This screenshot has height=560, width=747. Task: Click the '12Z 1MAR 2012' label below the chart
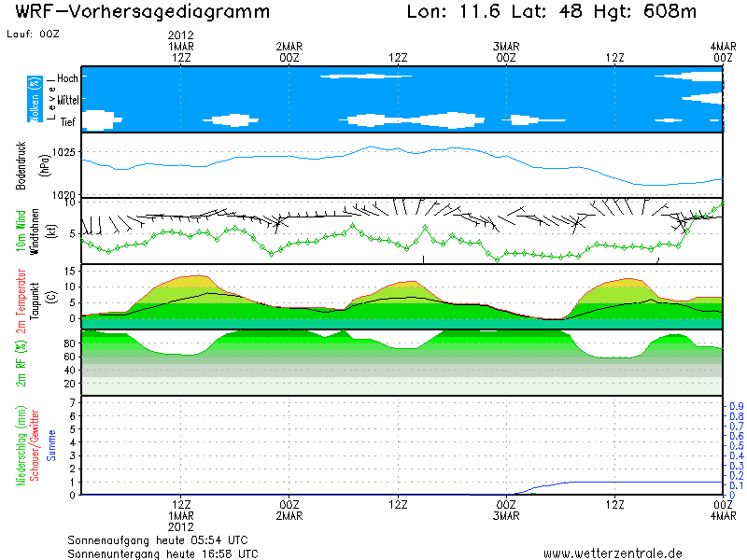point(181,516)
